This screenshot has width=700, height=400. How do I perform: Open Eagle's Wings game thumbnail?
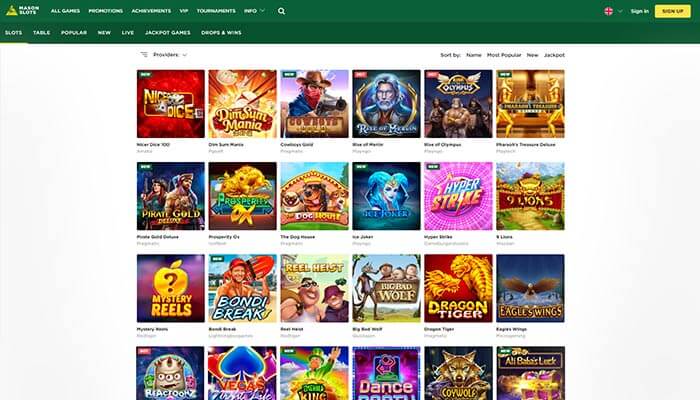(x=530, y=288)
